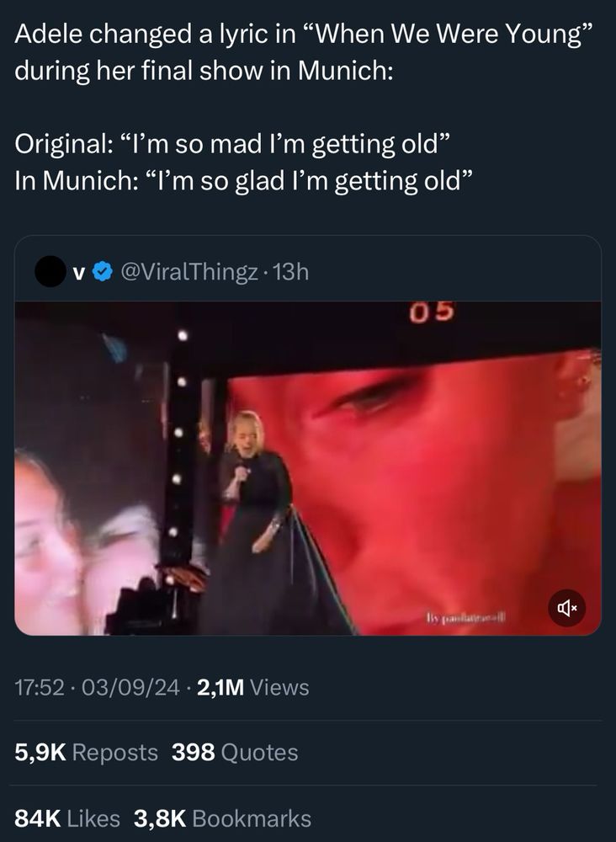Unmute the video with the speaker icon
Image resolution: width=616 pixels, height=842 pixels.
566,609
